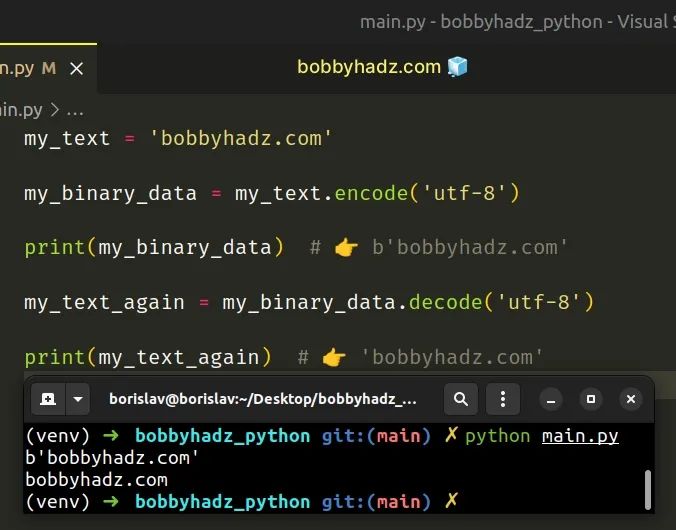Click the last terminal prompt line
676x530 pixels.
click(x=241, y=502)
